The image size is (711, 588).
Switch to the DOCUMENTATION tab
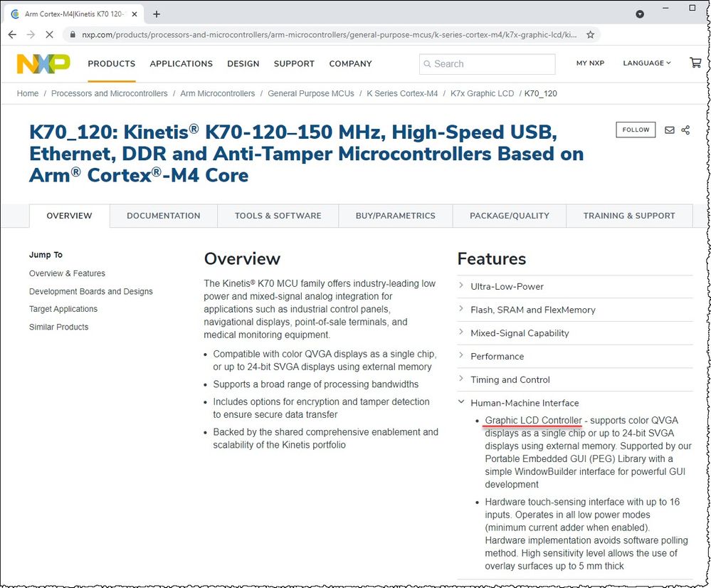coord(164,216)
